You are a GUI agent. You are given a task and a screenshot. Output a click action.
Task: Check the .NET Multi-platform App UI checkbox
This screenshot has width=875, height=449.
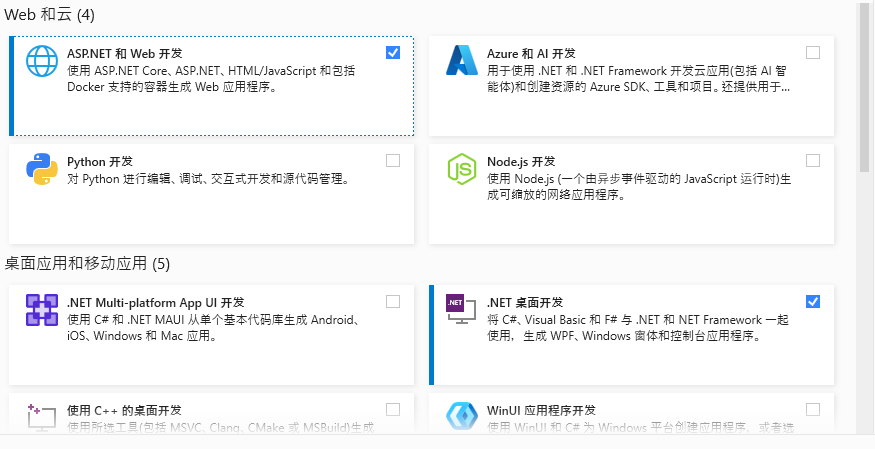393,302
